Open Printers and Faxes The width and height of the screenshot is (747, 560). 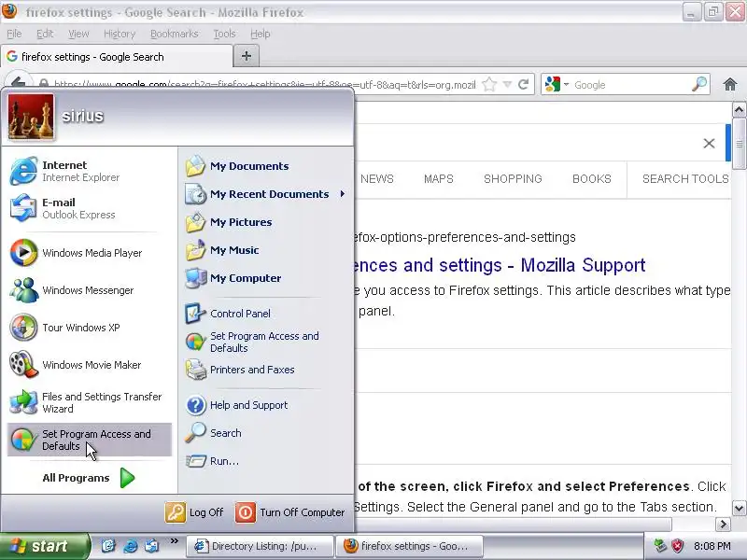tap(267, 370)
